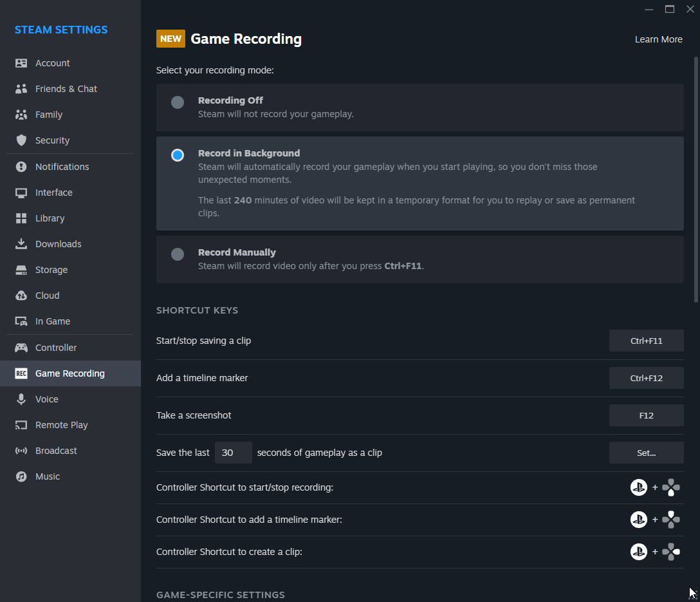Screen dimensions: 700x602
Task: Change the Ctrl+F11 clip shortcut key
Action: pos(646,341)
